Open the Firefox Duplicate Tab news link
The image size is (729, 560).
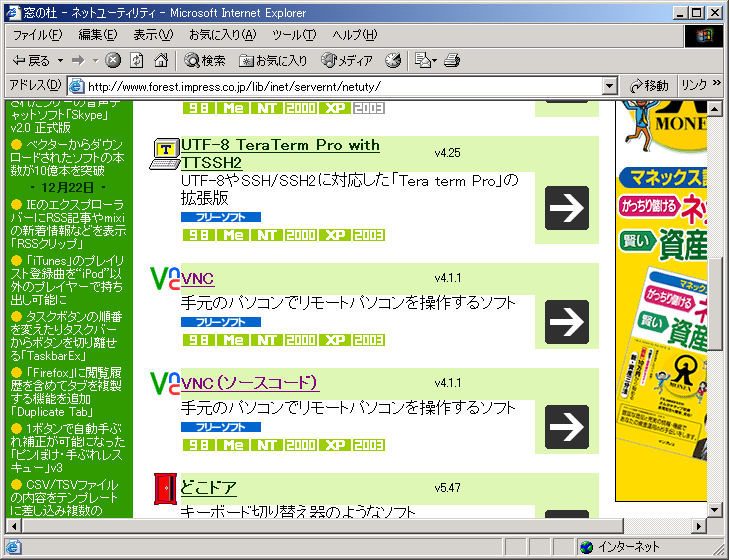(x=68, y=393)
